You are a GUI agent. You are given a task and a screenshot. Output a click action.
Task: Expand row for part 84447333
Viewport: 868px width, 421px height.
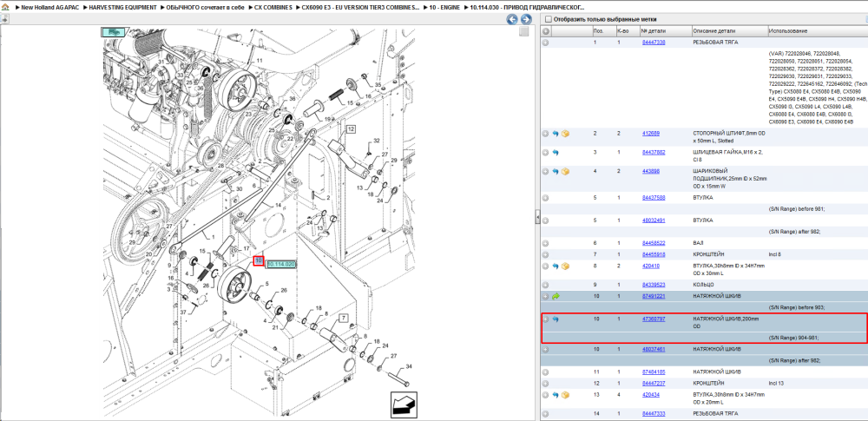click(545, 414)
